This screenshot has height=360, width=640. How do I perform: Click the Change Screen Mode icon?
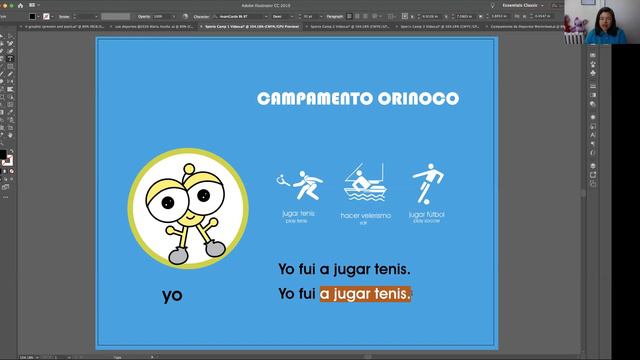pyautogui.click(x=5, y=187)
